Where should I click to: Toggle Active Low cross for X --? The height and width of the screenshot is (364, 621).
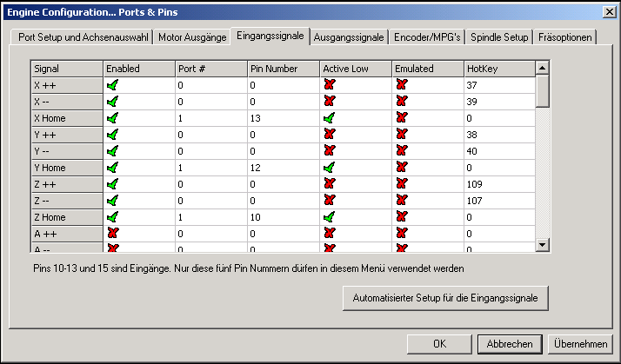click(330, 101)
